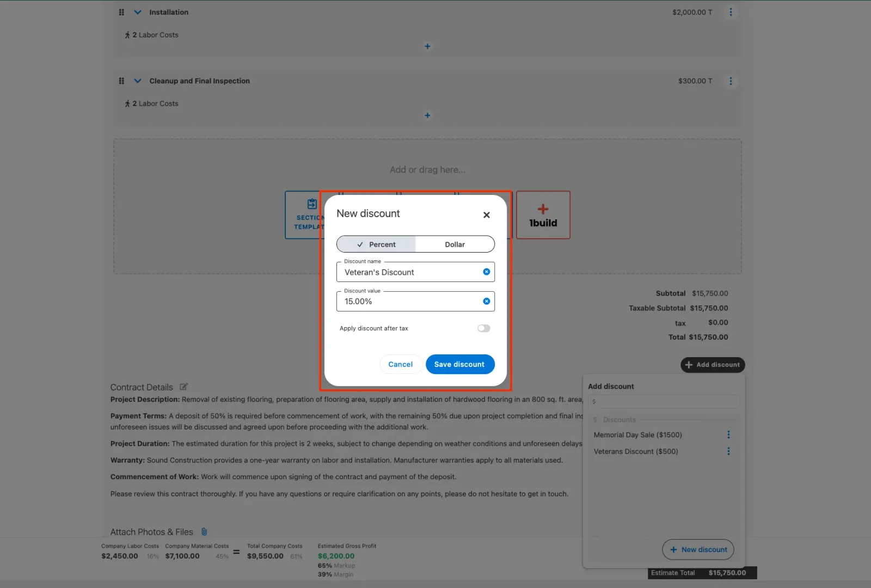The image size is (871, 588).
Task: Open Cleanup and Final Inspection options menu
Action: pyautogui.click(x=731, y=81)
